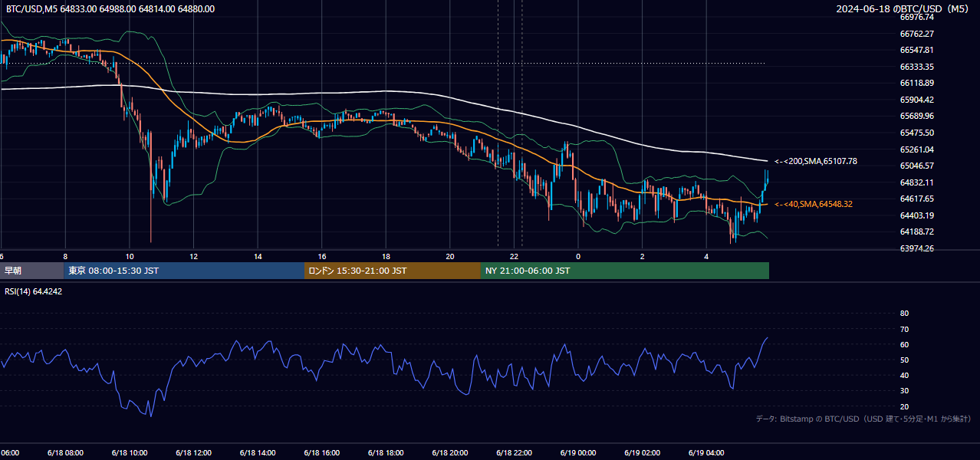Click price axis value 65261.04

pyautogui.click(x=917, y=149)
